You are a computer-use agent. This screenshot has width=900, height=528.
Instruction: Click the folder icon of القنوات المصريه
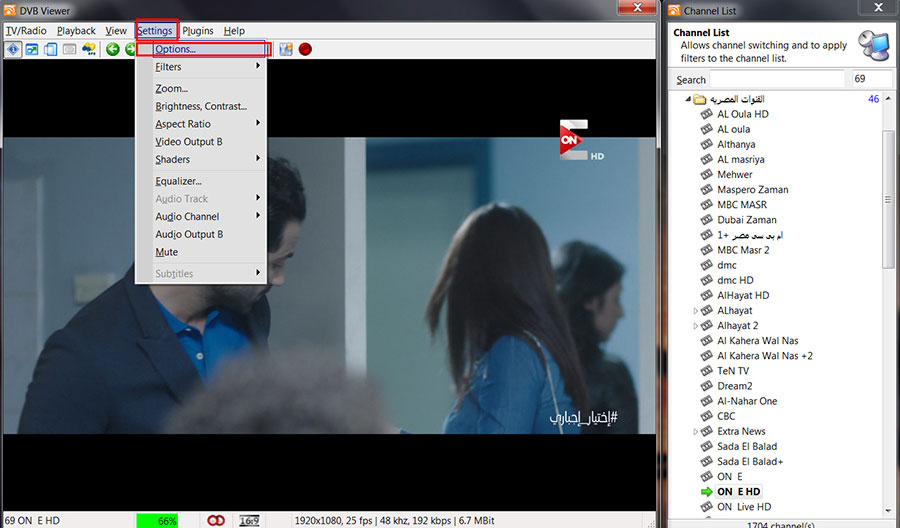point(699,99)
